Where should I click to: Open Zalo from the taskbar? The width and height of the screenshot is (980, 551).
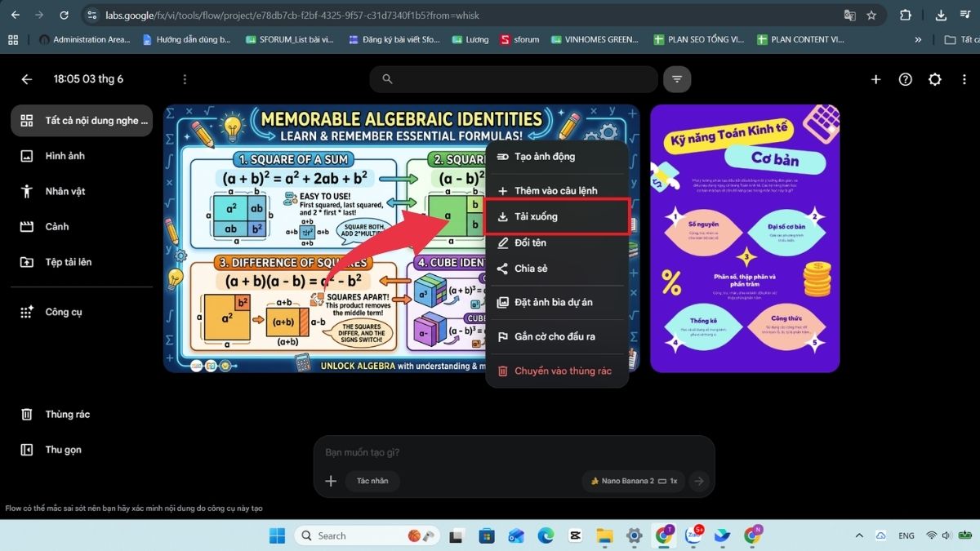(694, 535)
